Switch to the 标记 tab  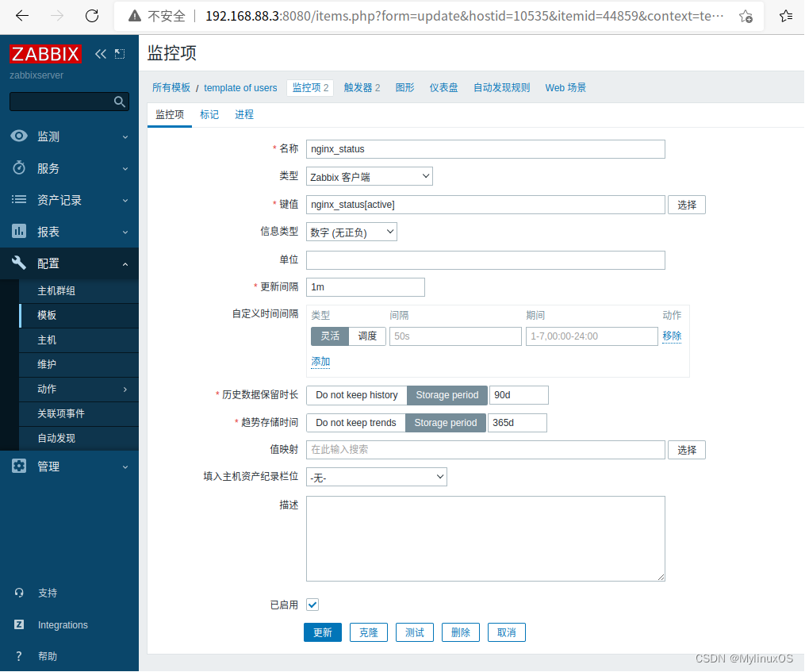pos(209,114)
